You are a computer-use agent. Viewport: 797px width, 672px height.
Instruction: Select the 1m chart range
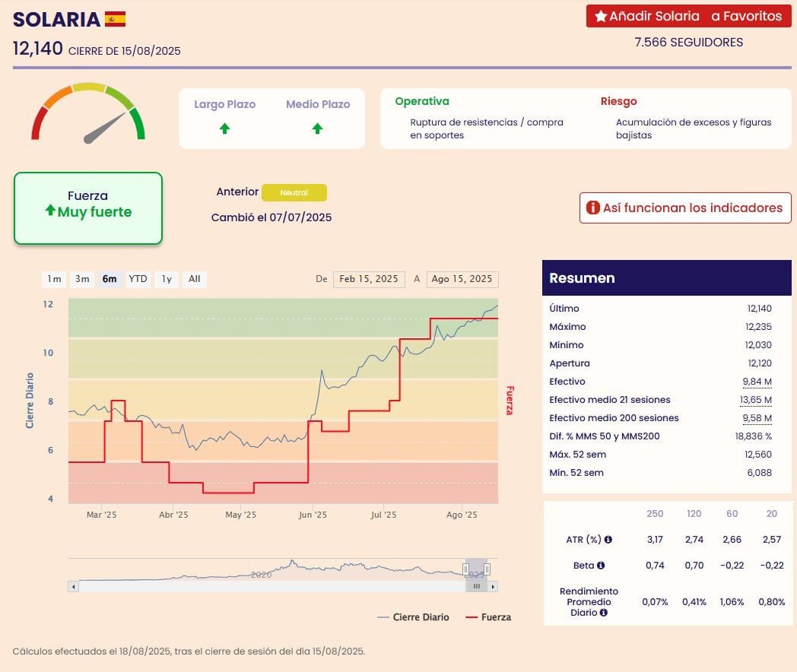click(54, 279)
